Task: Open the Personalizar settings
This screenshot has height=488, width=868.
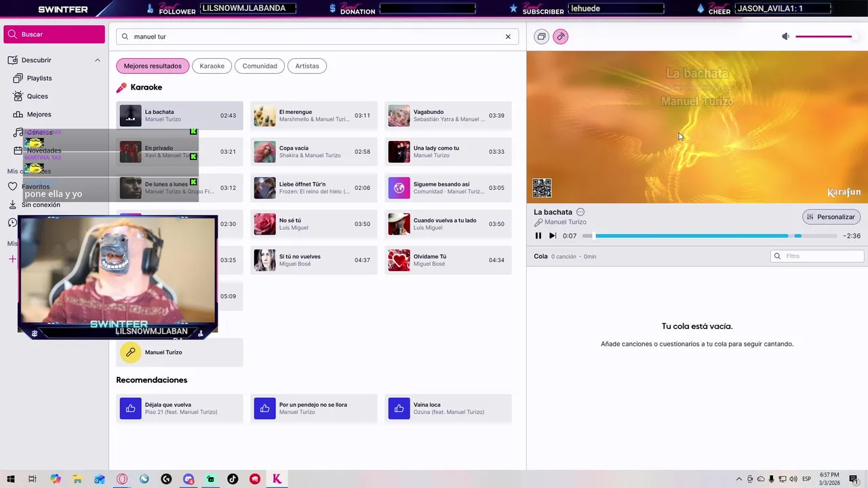Action: click(831, 217)
